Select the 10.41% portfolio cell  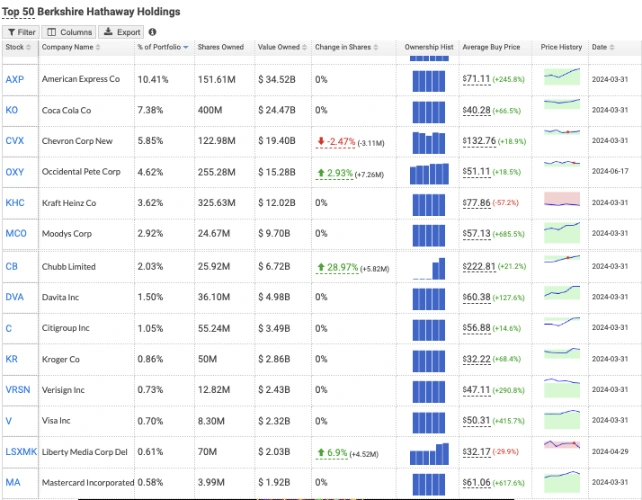coord(153,79)
